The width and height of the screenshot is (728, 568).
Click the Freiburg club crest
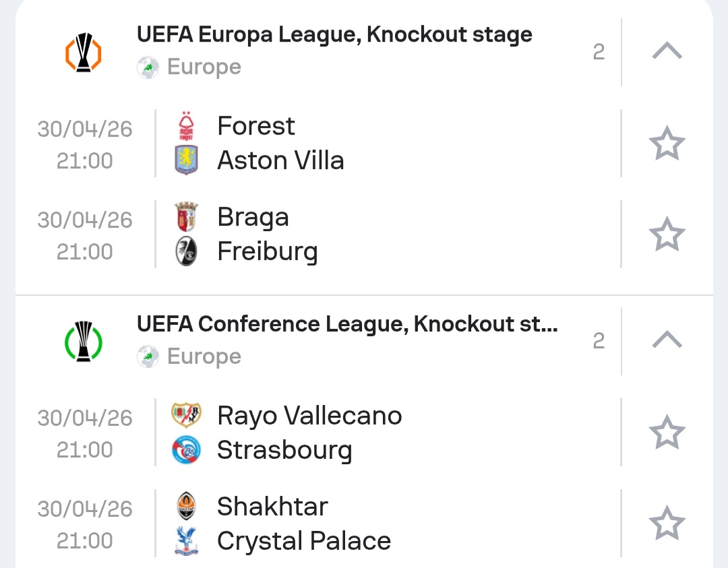click(x=186, y=252)
